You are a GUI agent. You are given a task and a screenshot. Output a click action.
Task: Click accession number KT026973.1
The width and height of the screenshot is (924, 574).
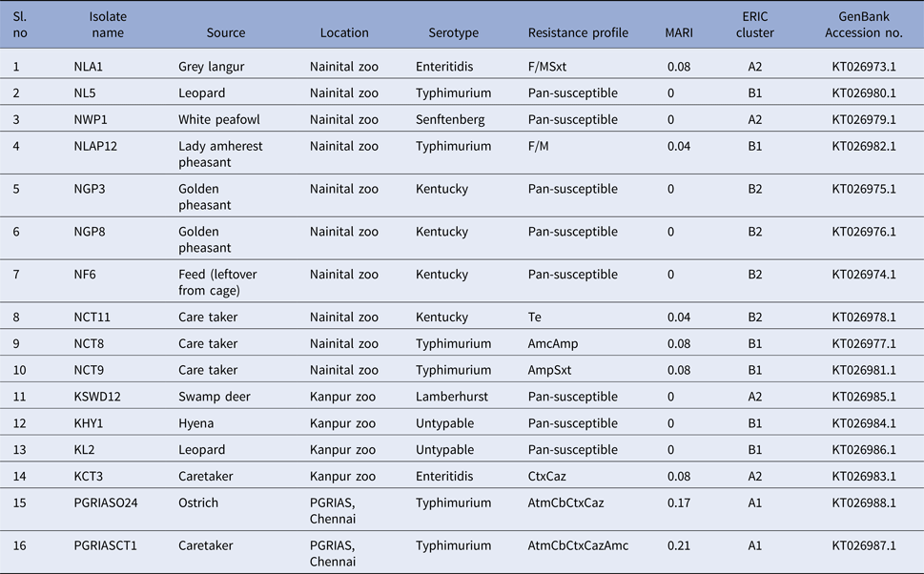click(x=864, y=68)
